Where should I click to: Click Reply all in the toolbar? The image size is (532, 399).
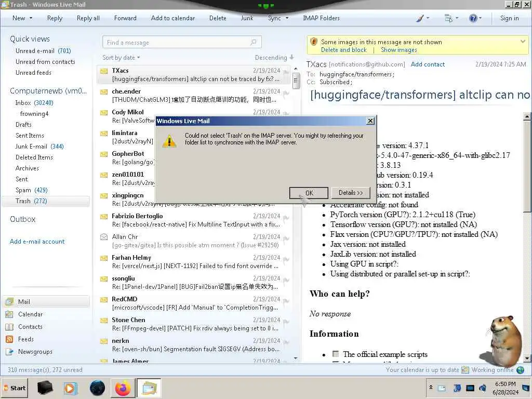[x=88, y=18]
